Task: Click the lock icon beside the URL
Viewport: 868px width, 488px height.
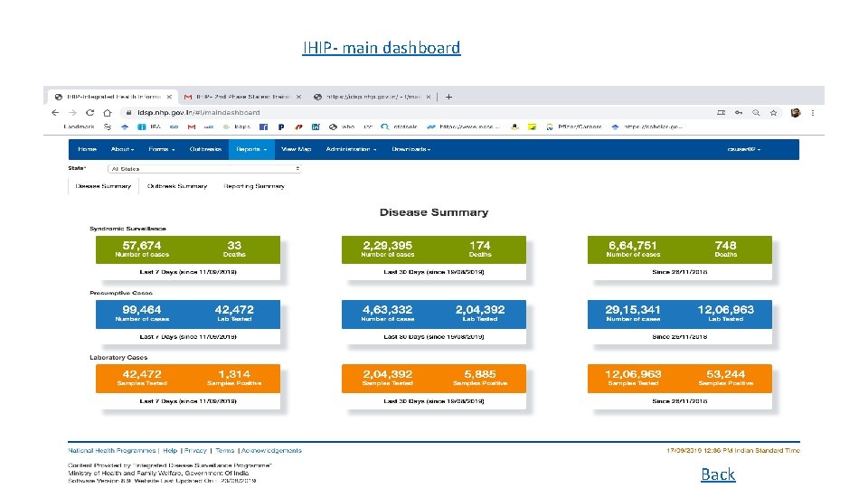Action: pyautogui.click(x=129, y=113)
